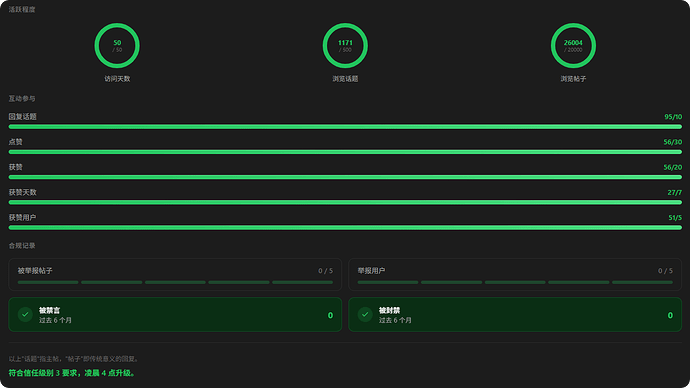Click the 获赞用户 progress bar
690x388 pixels.
(345, 227)
